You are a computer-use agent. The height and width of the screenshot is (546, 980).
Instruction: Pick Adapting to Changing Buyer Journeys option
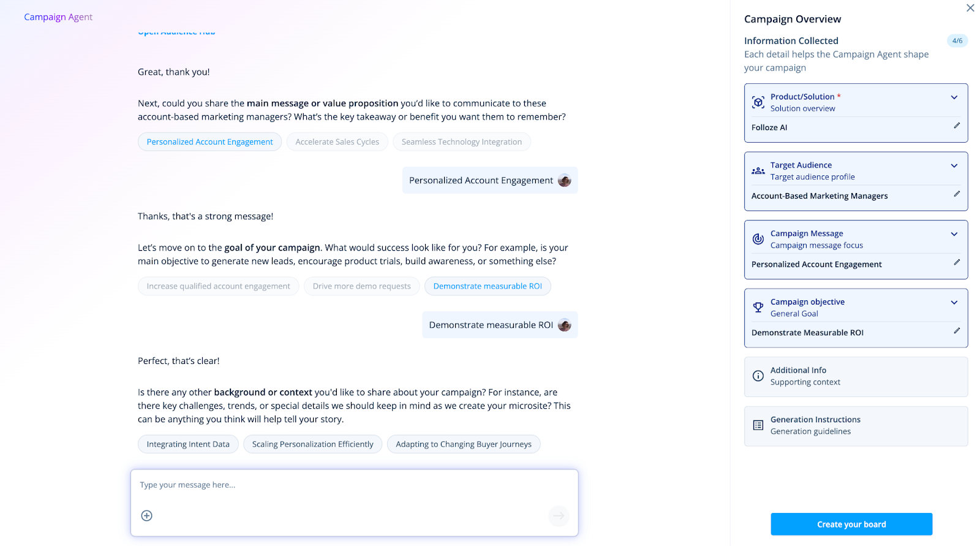pyautogui.click(x=464, y=444)
